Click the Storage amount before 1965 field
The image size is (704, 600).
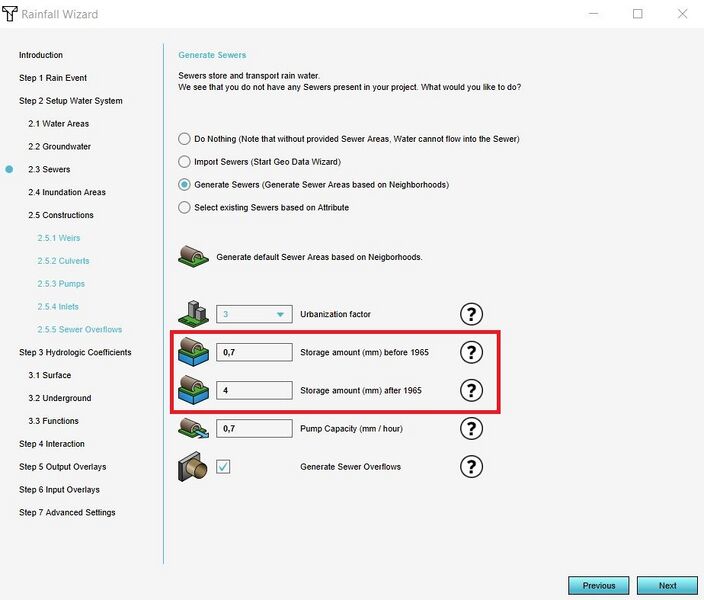255,352
